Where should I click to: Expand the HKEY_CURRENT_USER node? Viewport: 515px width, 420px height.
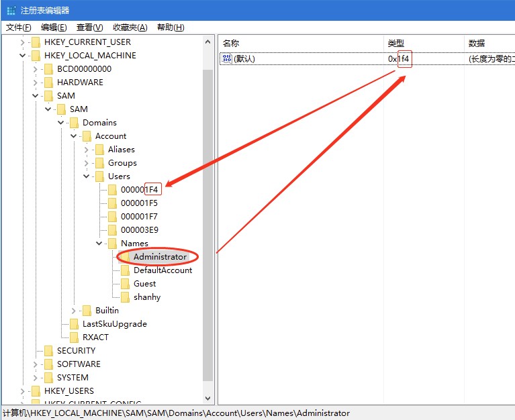(22, 42)
